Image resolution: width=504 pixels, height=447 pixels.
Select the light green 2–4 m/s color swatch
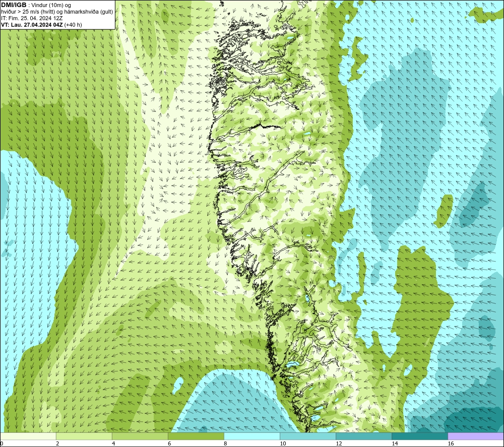coord(84,436)
